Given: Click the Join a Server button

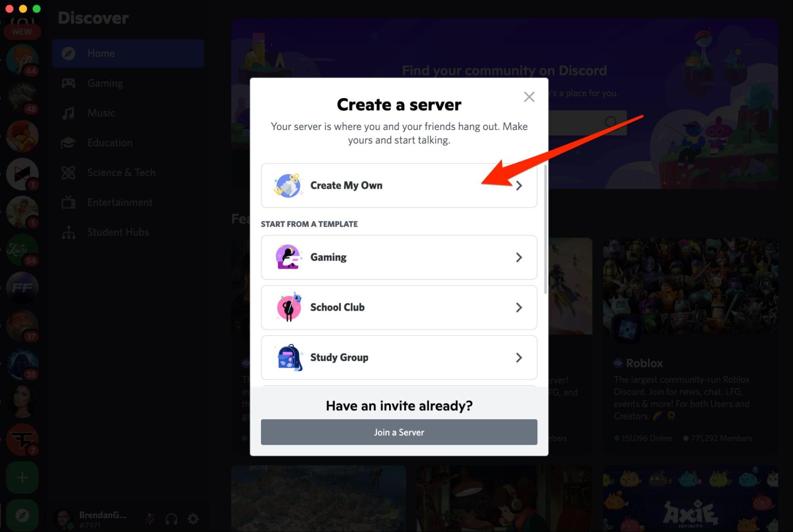Looking at the screenshot, I should coord(399,432).
